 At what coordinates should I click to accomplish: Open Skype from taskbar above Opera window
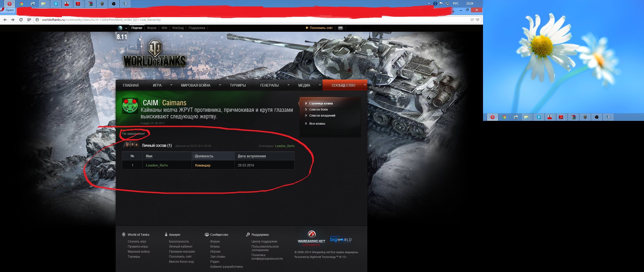(x=56, y=4)
